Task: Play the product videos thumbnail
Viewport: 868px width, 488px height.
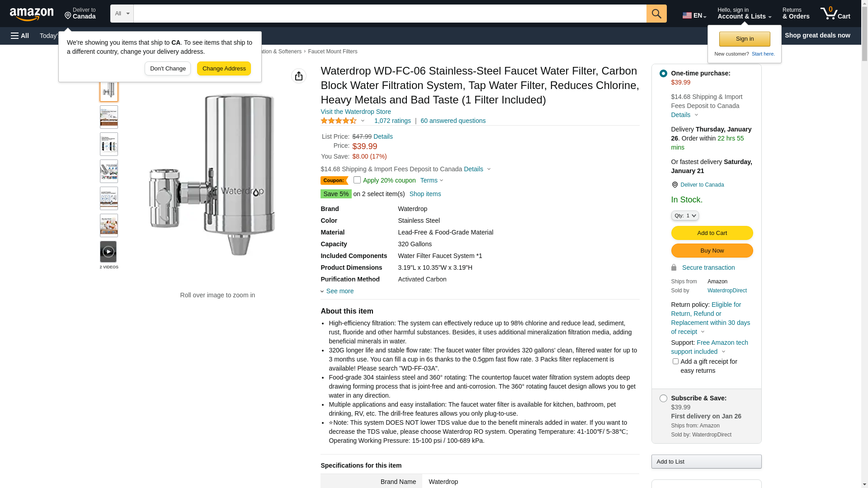Action: (x=108, y=252)
